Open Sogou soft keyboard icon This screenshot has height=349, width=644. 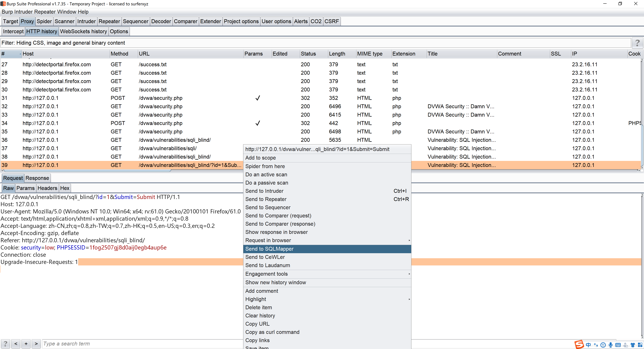pyautogui.click(x=618, y=345)
